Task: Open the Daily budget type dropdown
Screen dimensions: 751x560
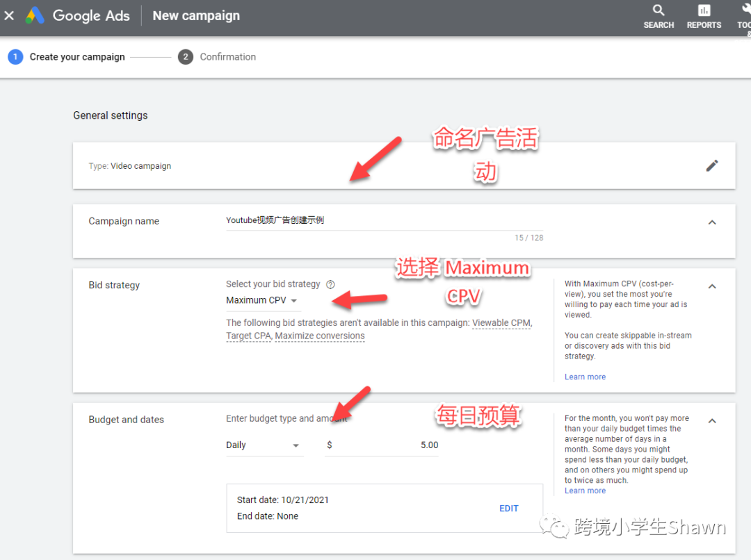Action: click(x=264, y=445)
